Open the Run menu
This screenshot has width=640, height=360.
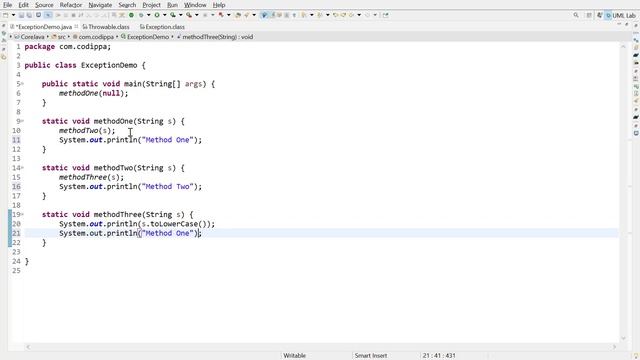coord(172,5)
